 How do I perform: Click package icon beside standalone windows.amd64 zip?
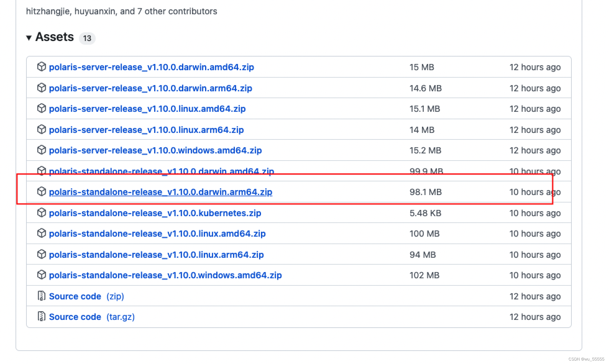pos(41,275)
